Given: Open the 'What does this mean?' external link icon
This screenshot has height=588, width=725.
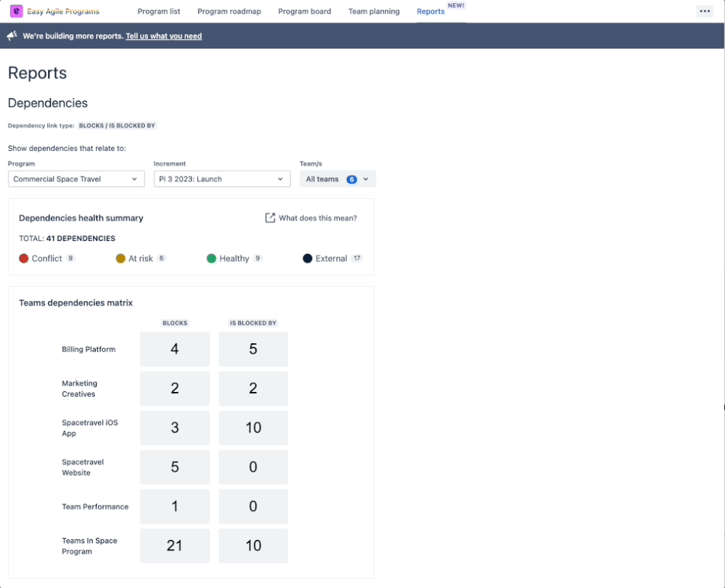Looking at the screenshot, I should coord(269,217).
